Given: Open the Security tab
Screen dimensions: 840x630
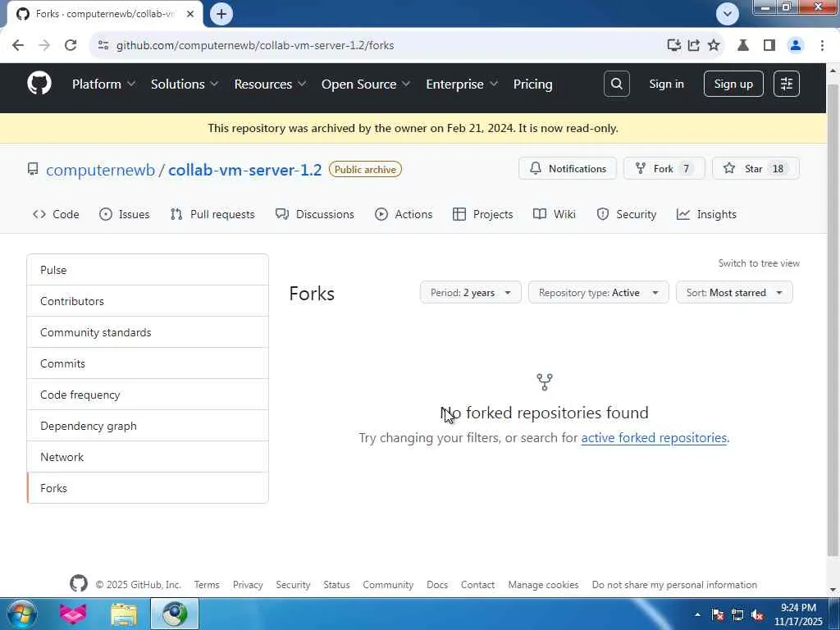Looking at the screenshot, I should [x=626, y=214].
